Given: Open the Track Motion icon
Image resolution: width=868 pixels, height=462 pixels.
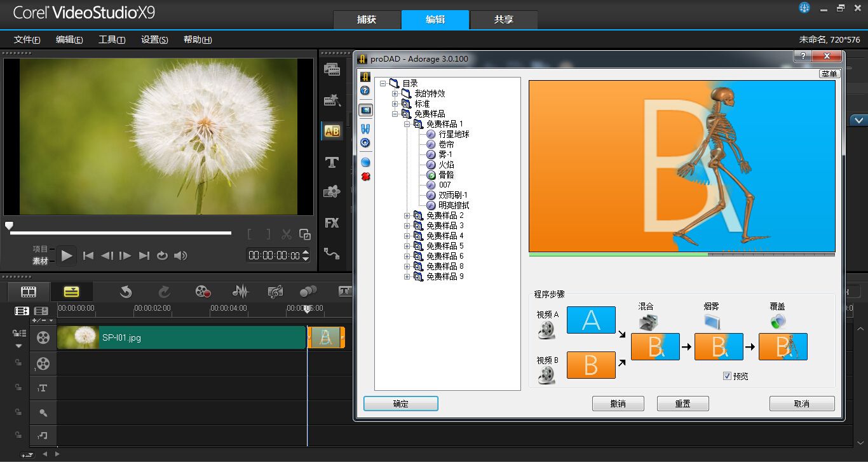Looking at the screenshot, I should point(308,291).
